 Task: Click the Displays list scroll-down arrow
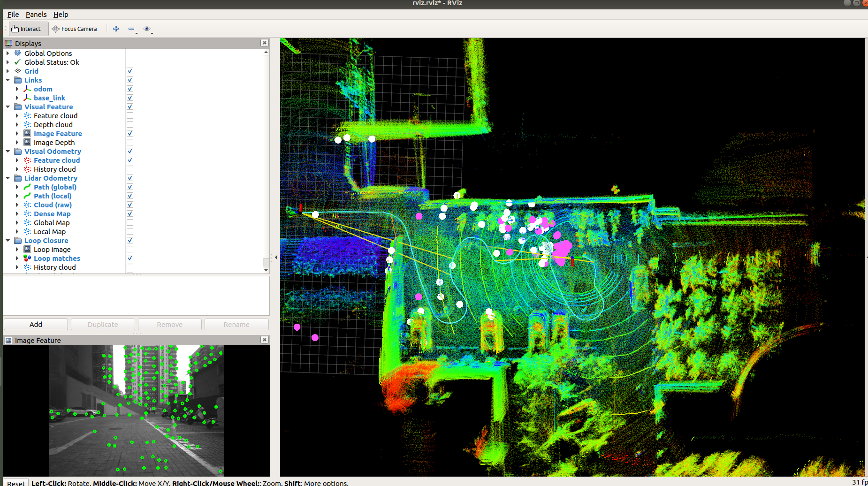click(x=266, y=270)
